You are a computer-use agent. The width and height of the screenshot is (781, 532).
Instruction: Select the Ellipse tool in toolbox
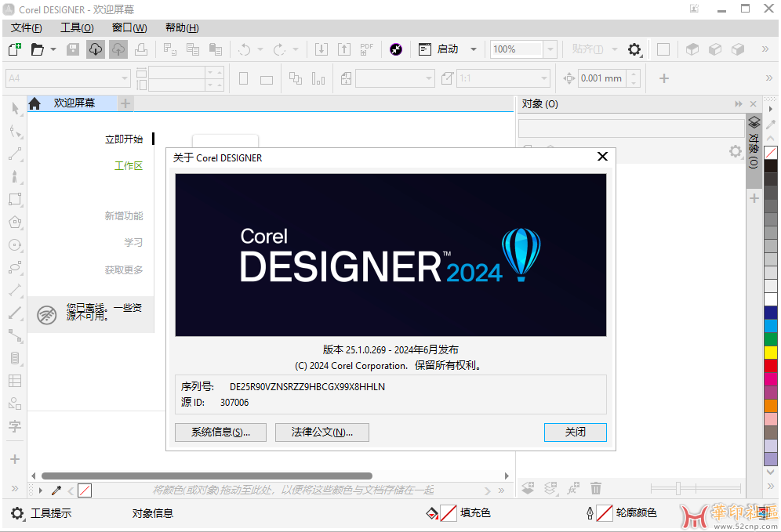pos(15,244)
